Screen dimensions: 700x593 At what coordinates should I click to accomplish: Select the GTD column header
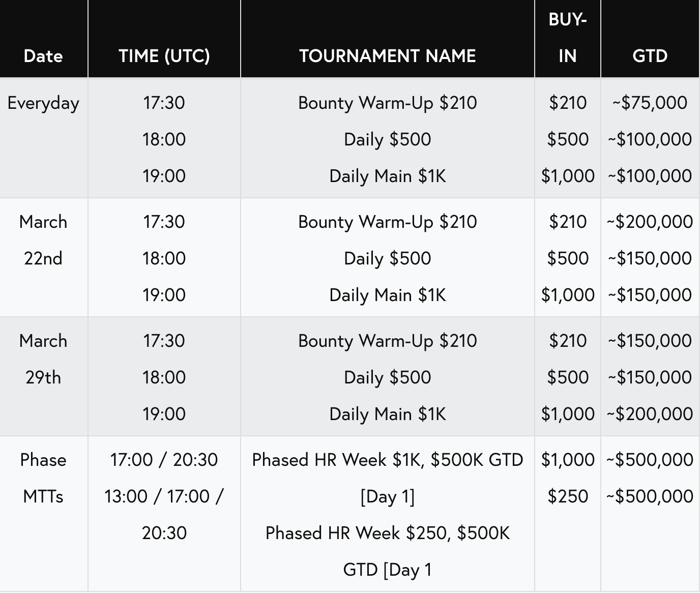coord(650,55)
